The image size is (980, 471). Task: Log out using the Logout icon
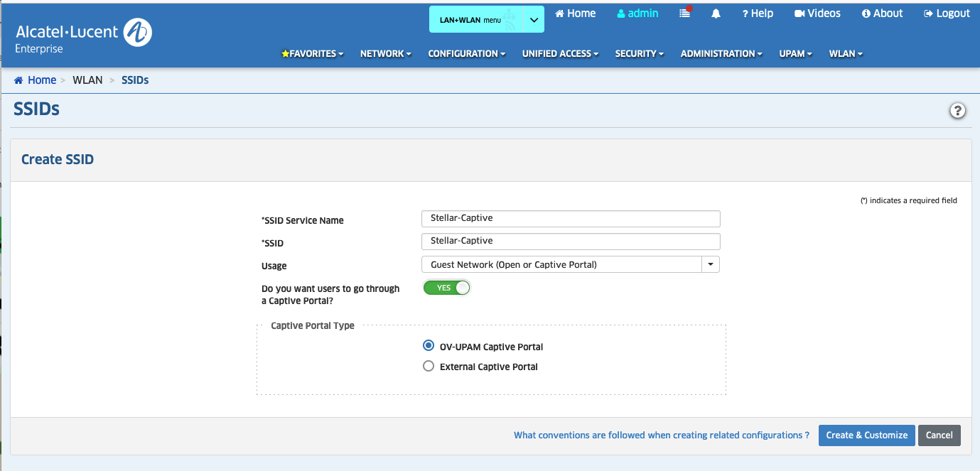point(947,13)
